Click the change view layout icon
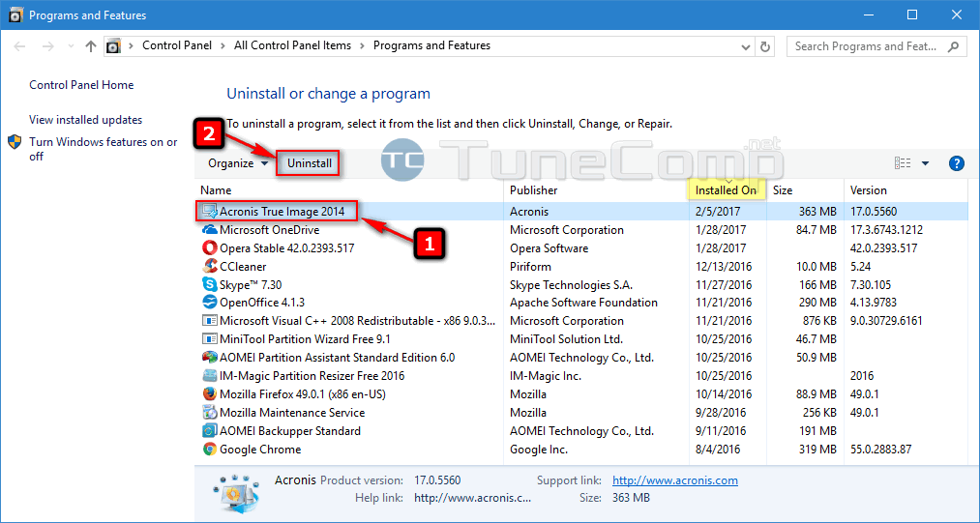Screen dimensions: 980x523 coord(903,163)
